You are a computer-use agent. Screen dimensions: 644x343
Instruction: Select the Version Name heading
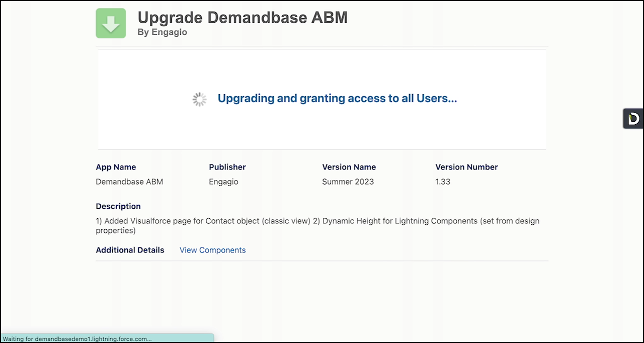(349, 167)
